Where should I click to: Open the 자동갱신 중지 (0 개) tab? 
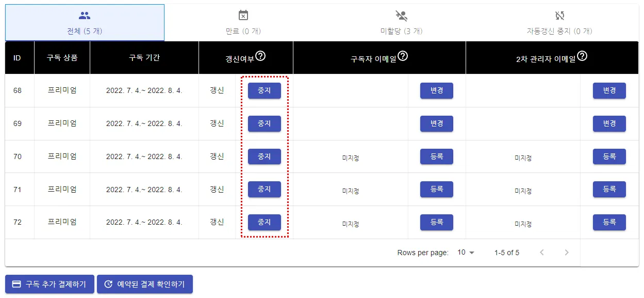tap(559, 23)
